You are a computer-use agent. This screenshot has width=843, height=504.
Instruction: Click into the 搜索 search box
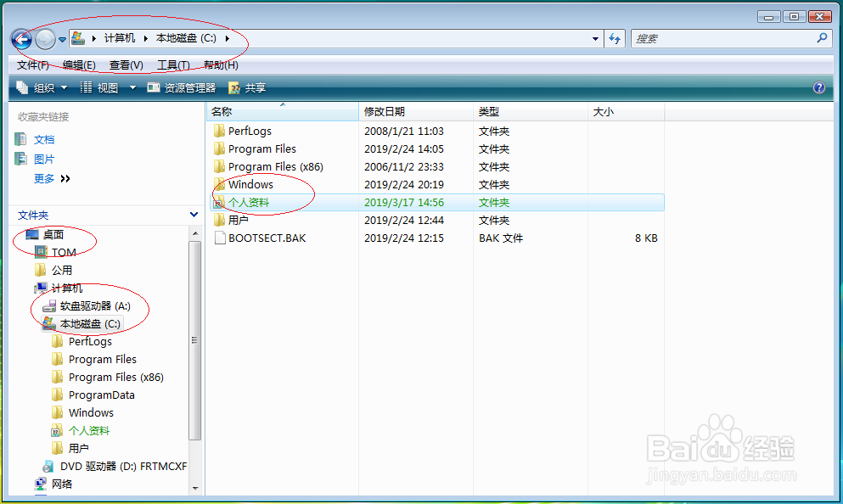coord(723,39)
